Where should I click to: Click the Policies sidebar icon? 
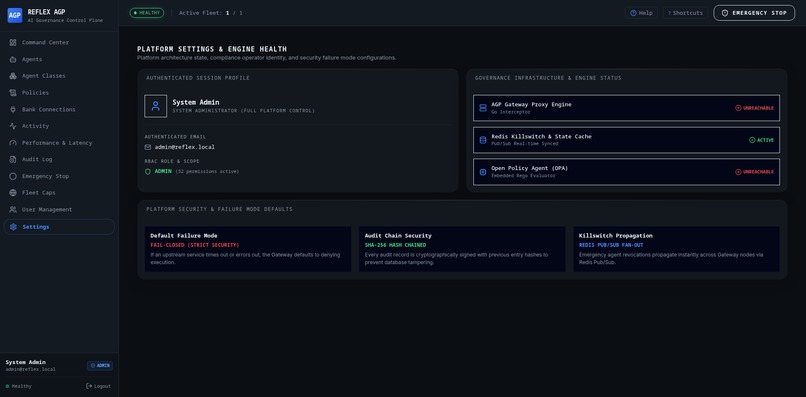point(13,93)
